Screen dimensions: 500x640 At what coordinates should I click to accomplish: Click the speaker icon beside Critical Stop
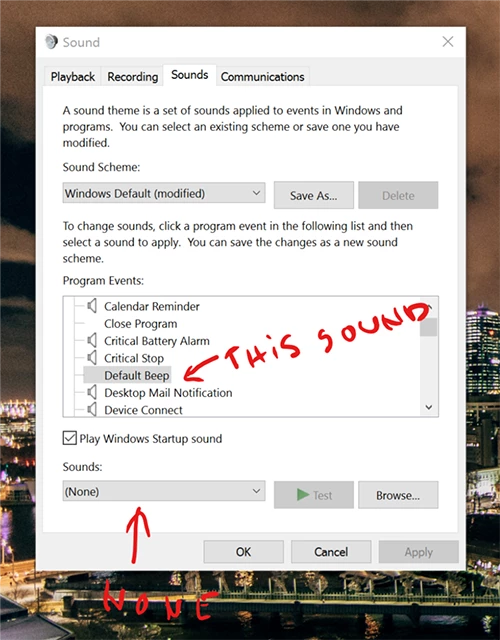click(x=92, y=358)
